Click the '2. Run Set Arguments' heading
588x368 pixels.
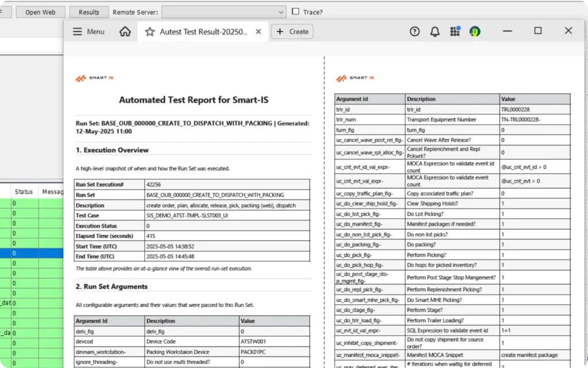tap(112, 286)
